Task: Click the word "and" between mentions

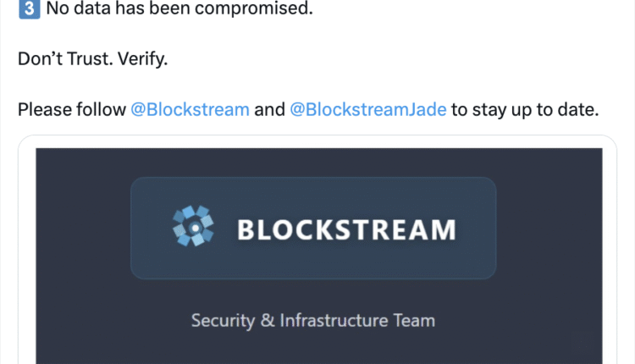Action: (269, 109)
